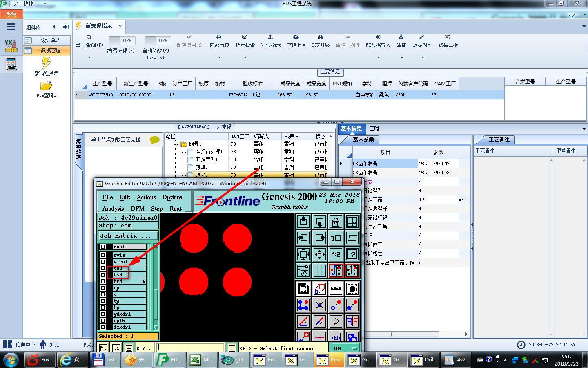Click the 选择母板 toolbar button
The width and height of the screenshot is (588, 368).
(x=448, y=41)
